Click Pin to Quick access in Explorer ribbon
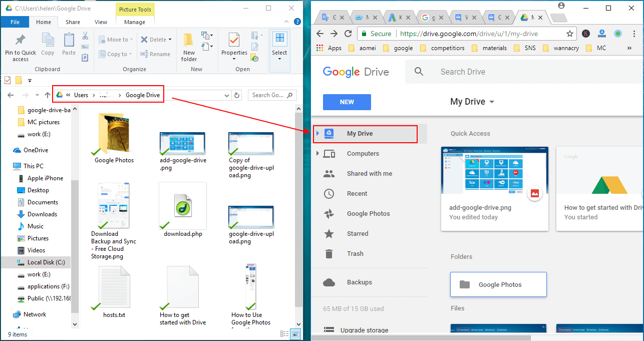This screenshot has width=644, height=341. point(21,48)
